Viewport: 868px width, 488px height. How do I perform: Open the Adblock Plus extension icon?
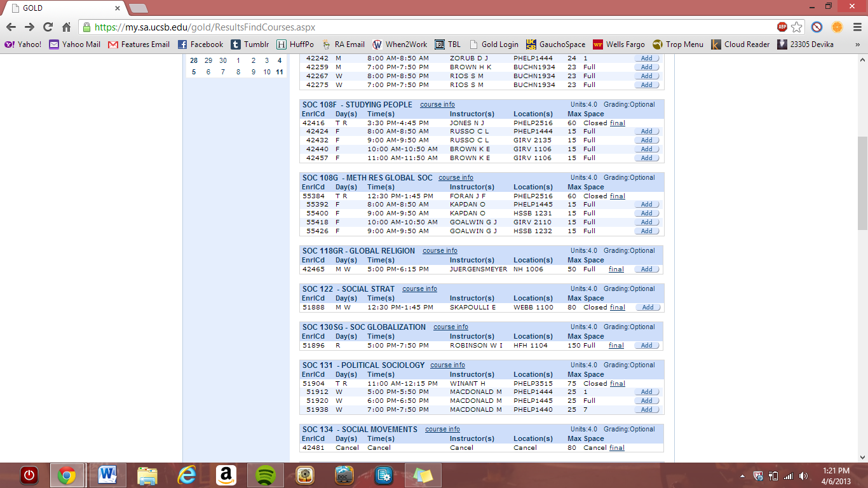coord(782,27)
